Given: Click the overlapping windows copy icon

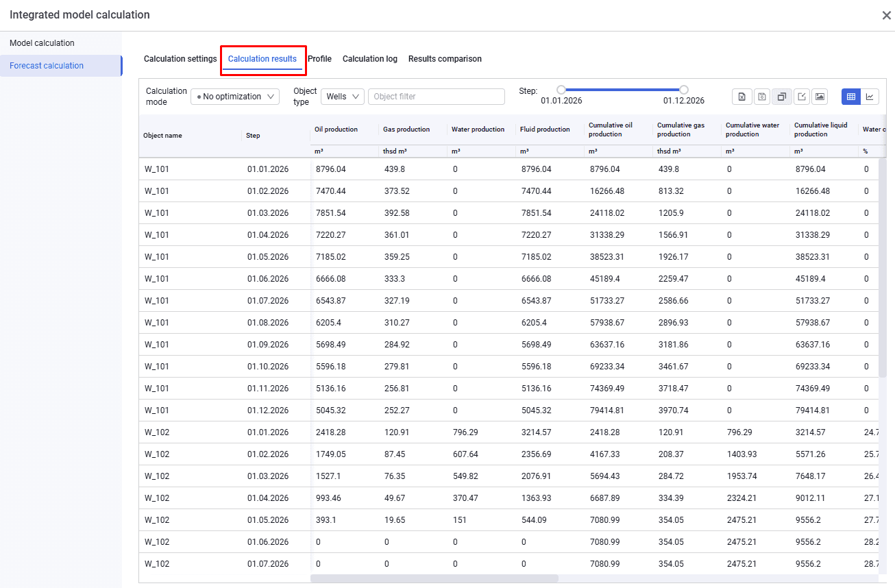Looking at the screenshot, I should click(x=781, y=97).
